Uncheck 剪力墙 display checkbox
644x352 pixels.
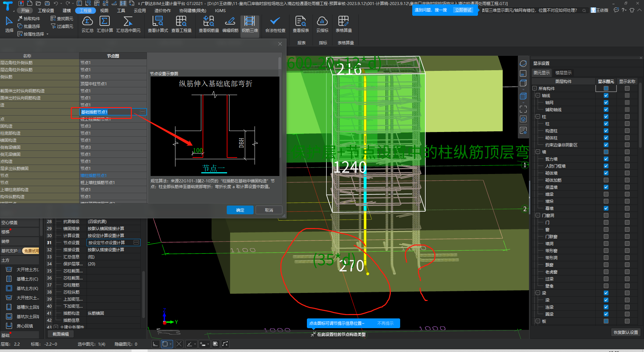[x=606, y=159]
